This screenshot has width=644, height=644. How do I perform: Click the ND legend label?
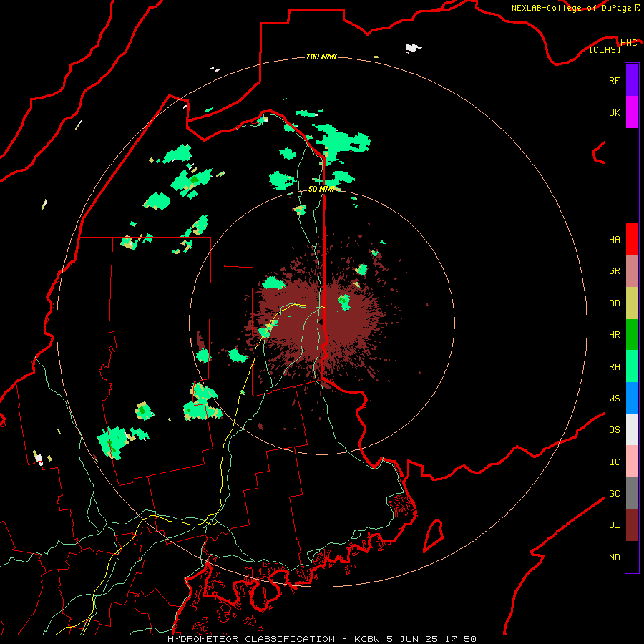614,557
